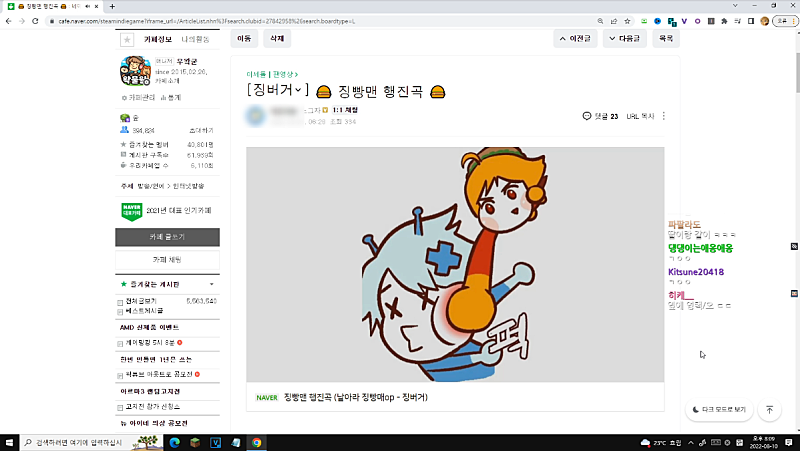Click the 목록 list button
The height and width of the screenshot is (451, 800).
point(666,38)
